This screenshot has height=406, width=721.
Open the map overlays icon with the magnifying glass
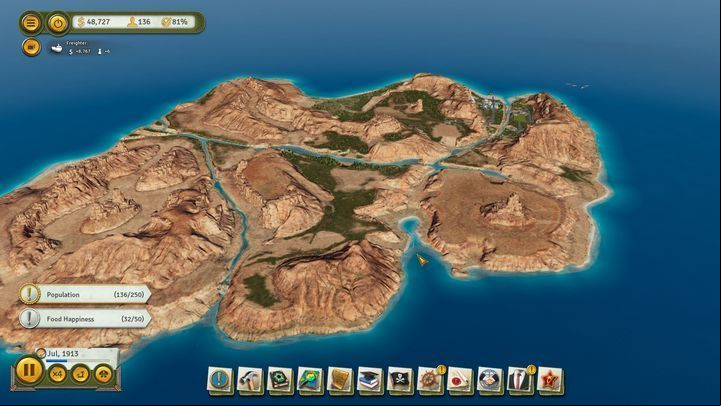point(309,380)
